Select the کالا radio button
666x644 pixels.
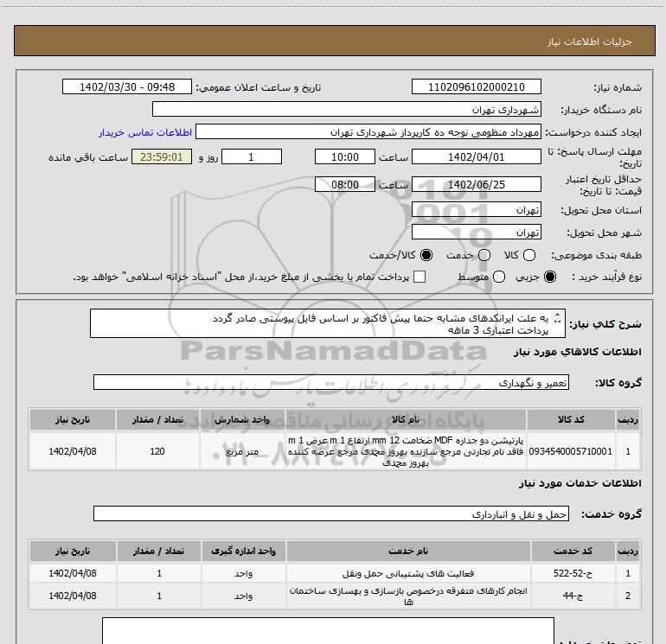(529, 255)
